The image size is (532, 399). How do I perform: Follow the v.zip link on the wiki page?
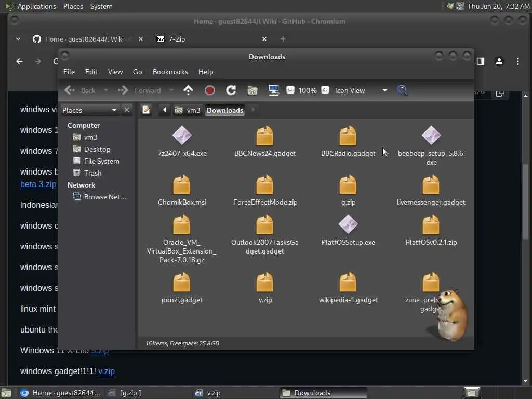(106, 371)
